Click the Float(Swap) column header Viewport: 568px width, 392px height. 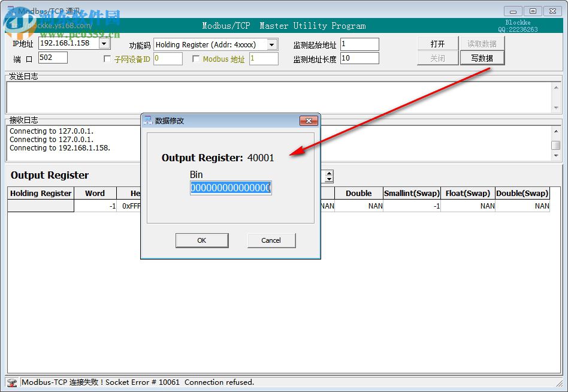click(x=468, y=193)
